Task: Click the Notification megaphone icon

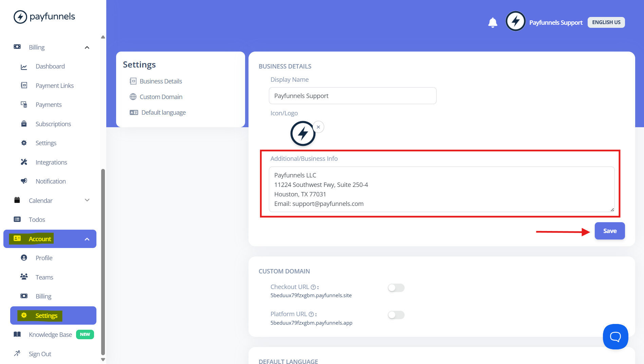Action: (x=24, y=181)
